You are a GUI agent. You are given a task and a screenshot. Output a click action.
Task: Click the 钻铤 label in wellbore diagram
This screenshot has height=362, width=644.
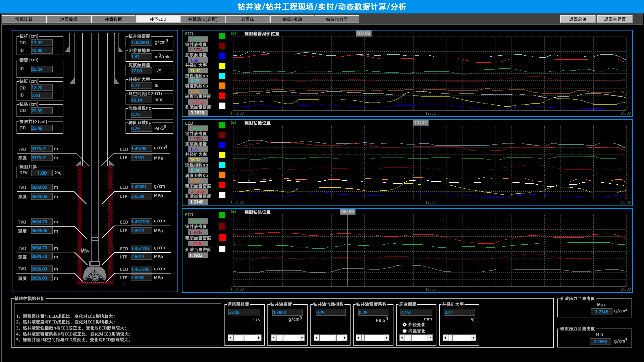pos(85,250)
